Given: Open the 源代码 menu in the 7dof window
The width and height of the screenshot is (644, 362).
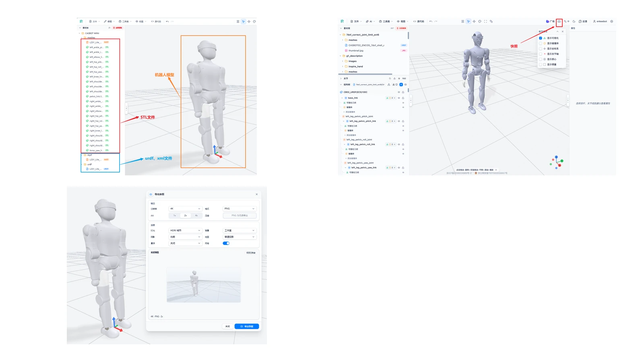Looking at the screenshot, I should point(419,21).
